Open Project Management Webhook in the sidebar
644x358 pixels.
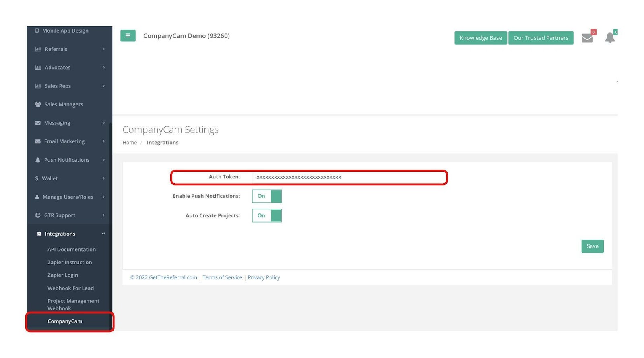(x=73, y=305)
